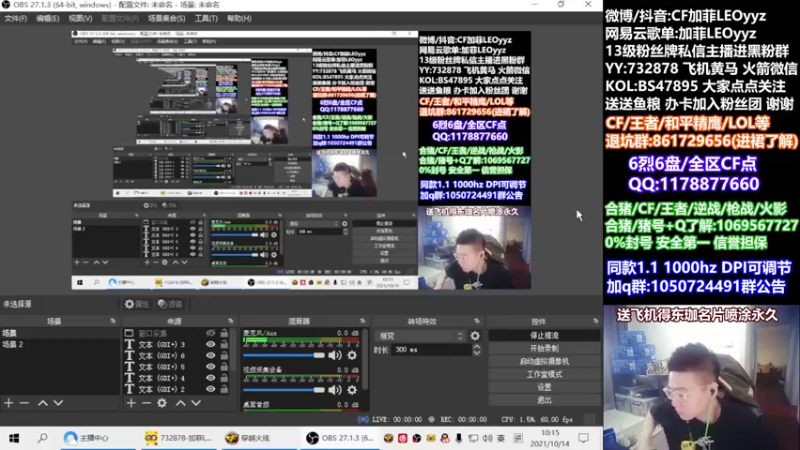
Task: Select 场景 2 in the scenes list
Action: tap(60, 344)
